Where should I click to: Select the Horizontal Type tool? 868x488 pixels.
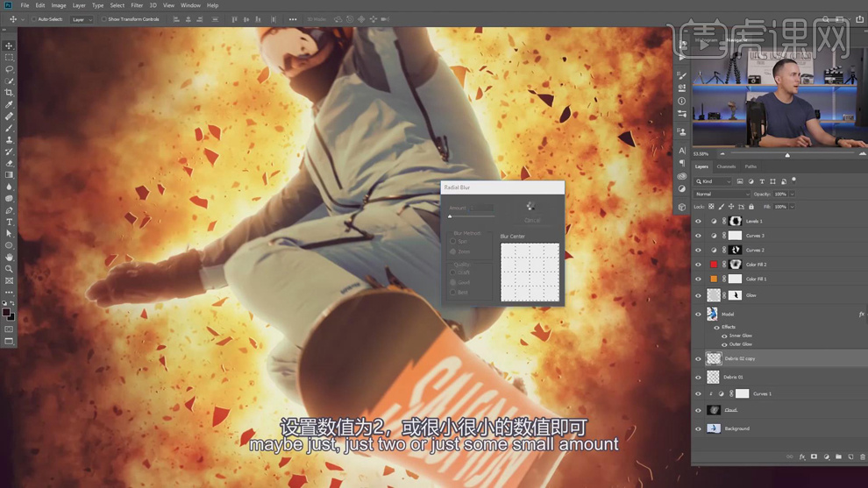(9, 222)
